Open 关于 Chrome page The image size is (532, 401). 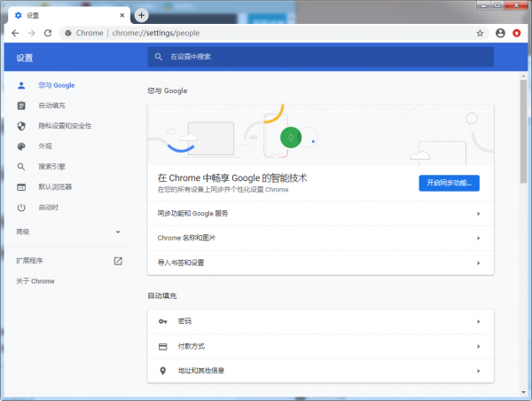pyautogui.click(x=35, y=281)
